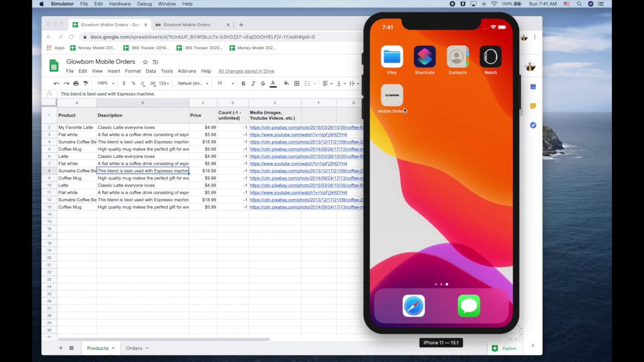Open the pixabay link in row 2

point(306,128)
